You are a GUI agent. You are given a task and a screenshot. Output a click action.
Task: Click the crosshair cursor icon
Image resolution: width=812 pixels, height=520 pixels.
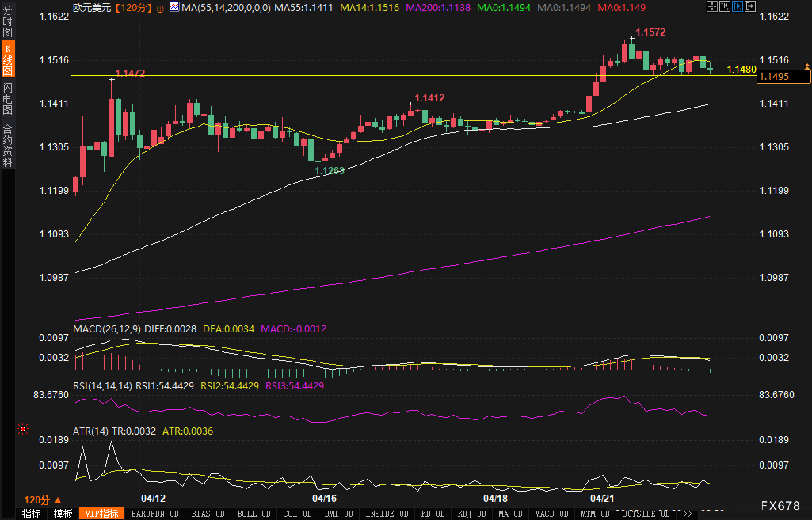click(712, 6)
